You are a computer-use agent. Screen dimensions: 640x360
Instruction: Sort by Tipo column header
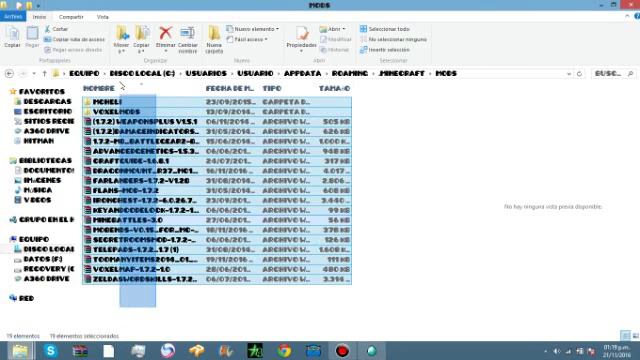(272, 89)
